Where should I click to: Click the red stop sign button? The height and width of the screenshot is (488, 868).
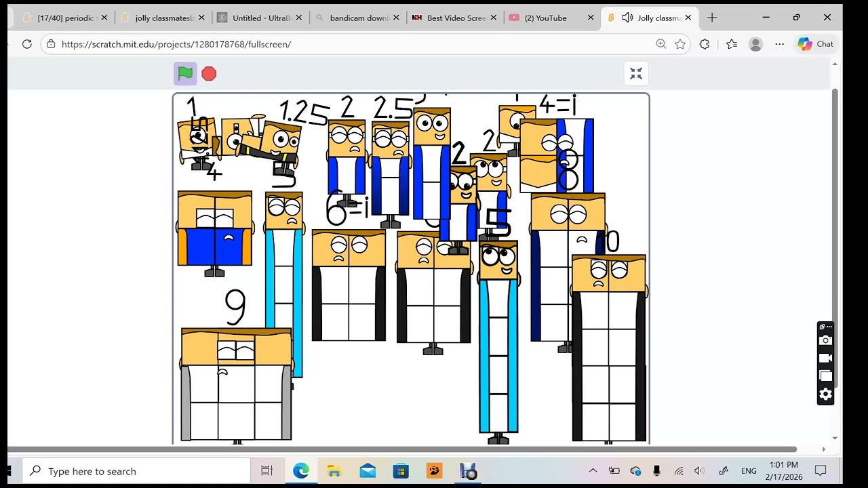click(x=209, y=74)
